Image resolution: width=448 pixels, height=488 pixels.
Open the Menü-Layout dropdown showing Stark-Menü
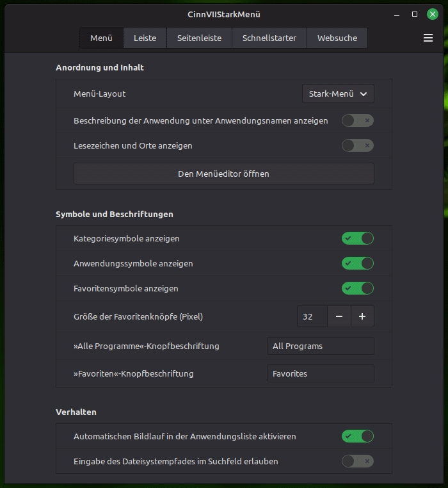tap(338, 94)
